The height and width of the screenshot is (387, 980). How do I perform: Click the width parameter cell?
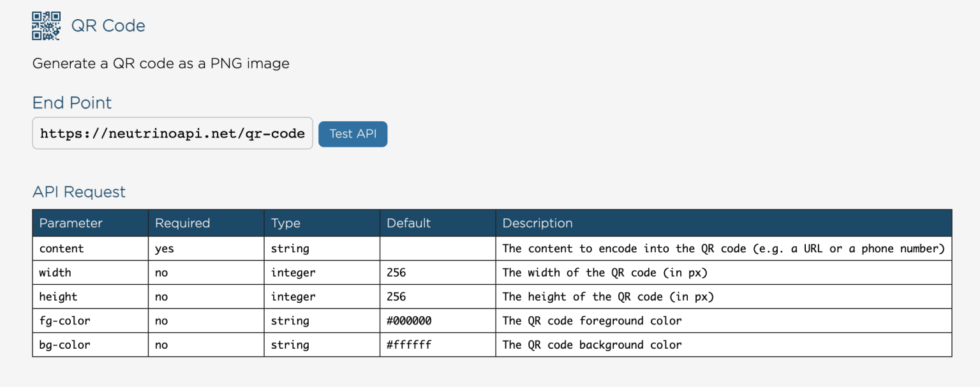(x=54, y=272)
